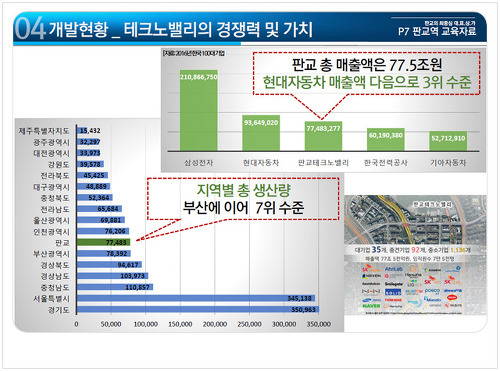Click the value 52,712,910 on 기아자동차 bar

(x=448, y=138)
